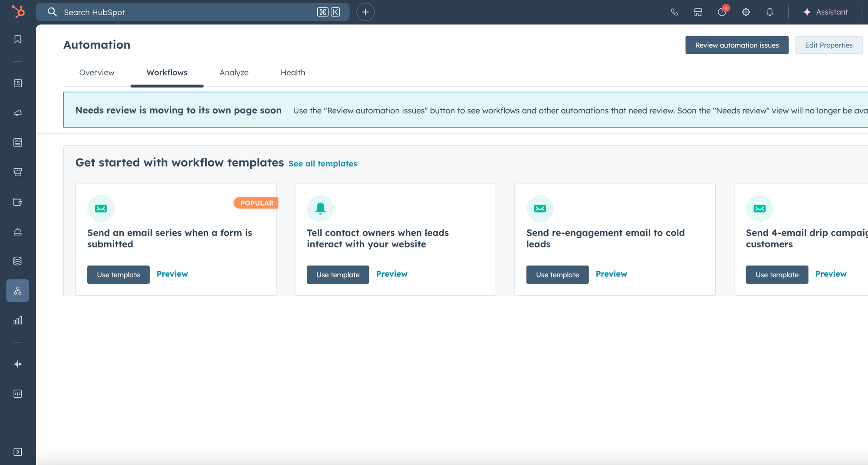
Task: Open the Development code sidebar icon
Action: click(18, 394)
